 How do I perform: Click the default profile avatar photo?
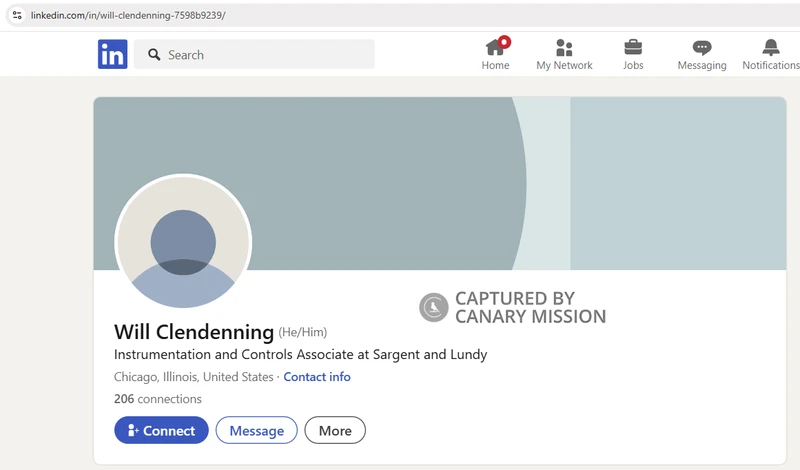click(x=183, y=242)
